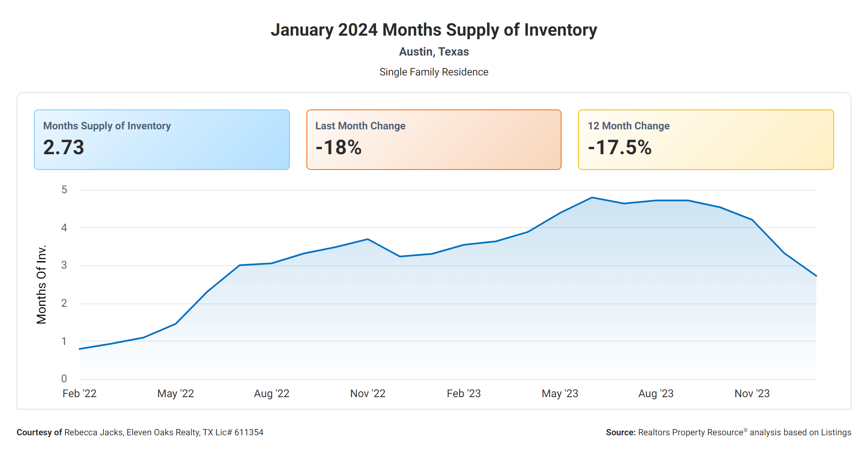Click the Feb '22 axis label

(x=80, y=393)
